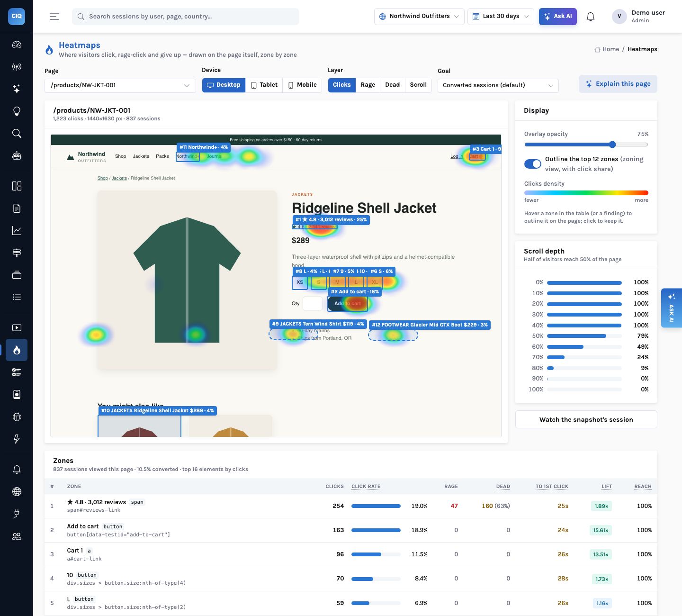The width and height of the screenshot is (682, 616).
Task: Open the team users sidebar icon
Action: (17, 536)
